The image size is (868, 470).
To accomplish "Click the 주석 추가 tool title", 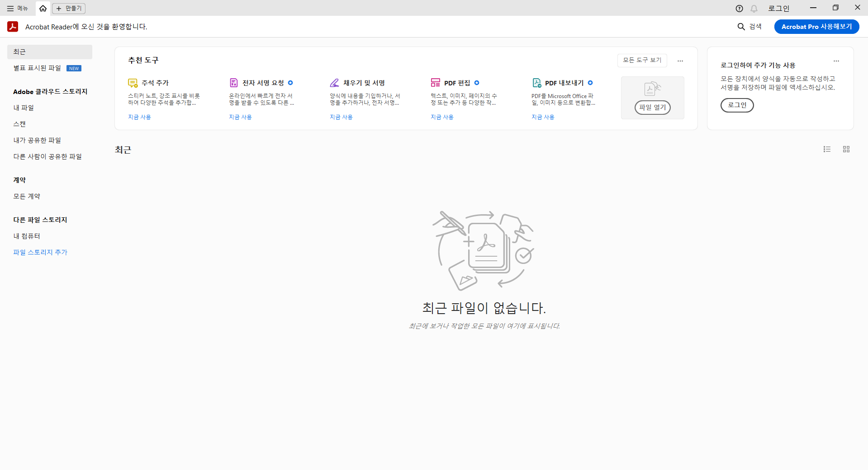I will point(155,83).
